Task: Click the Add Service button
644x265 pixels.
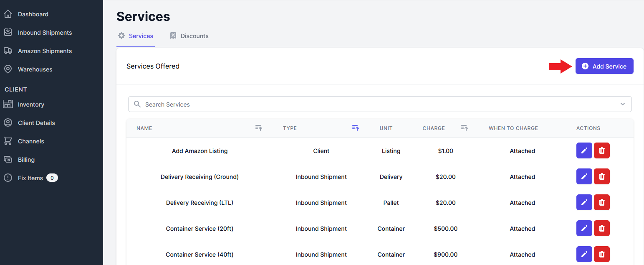Action: click(604, 66)
